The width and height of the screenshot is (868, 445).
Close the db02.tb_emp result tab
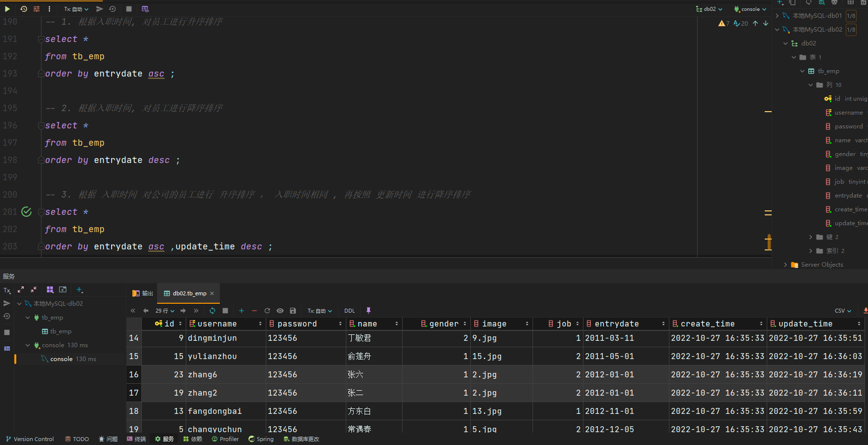point(212,293)
